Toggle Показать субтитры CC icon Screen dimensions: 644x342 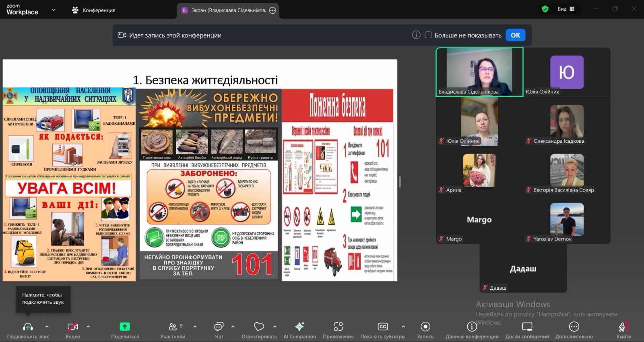[383, 327]
